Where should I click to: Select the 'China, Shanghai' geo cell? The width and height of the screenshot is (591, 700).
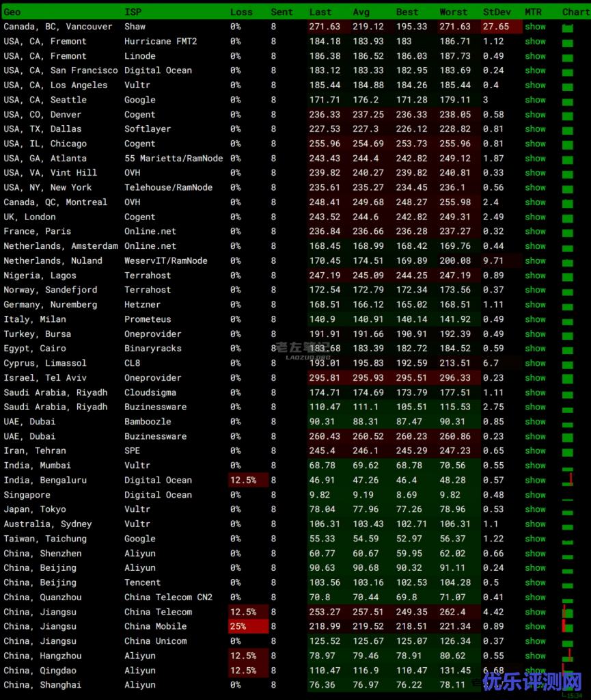tap(43, 685)
